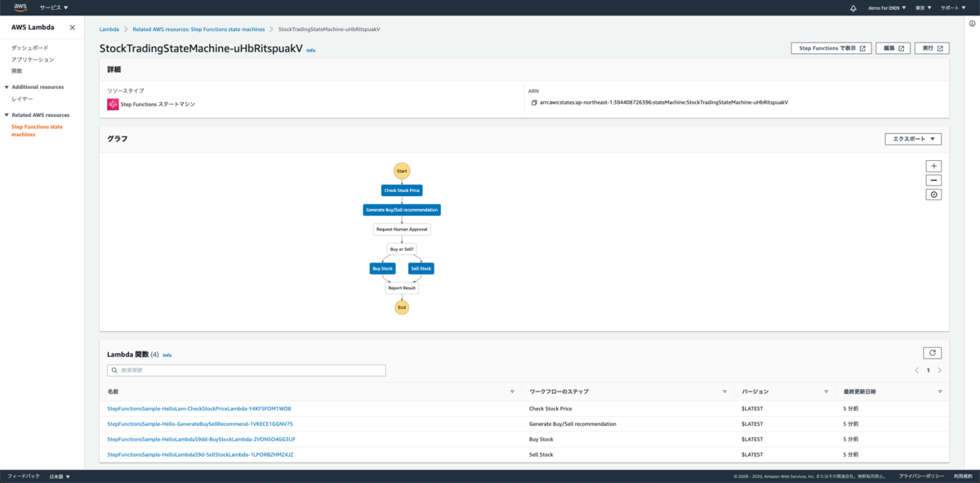Open ダッシュボード in the sidebar

click(29, 48)
